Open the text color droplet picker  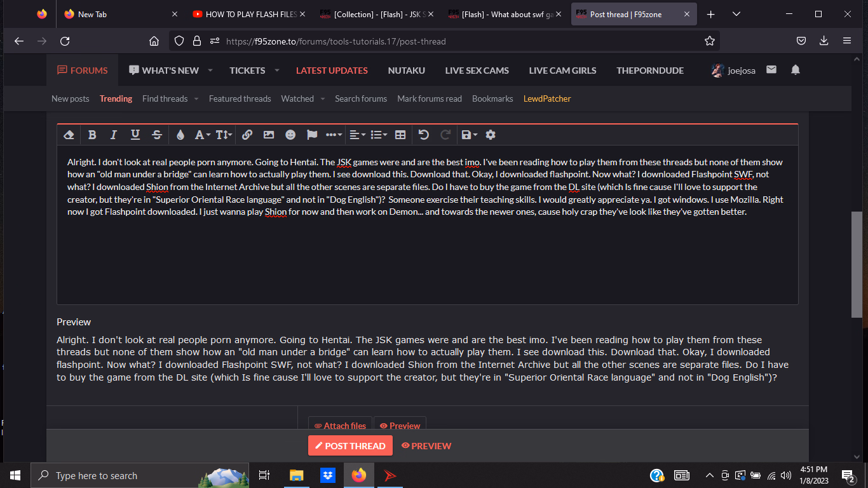point(180,135)
